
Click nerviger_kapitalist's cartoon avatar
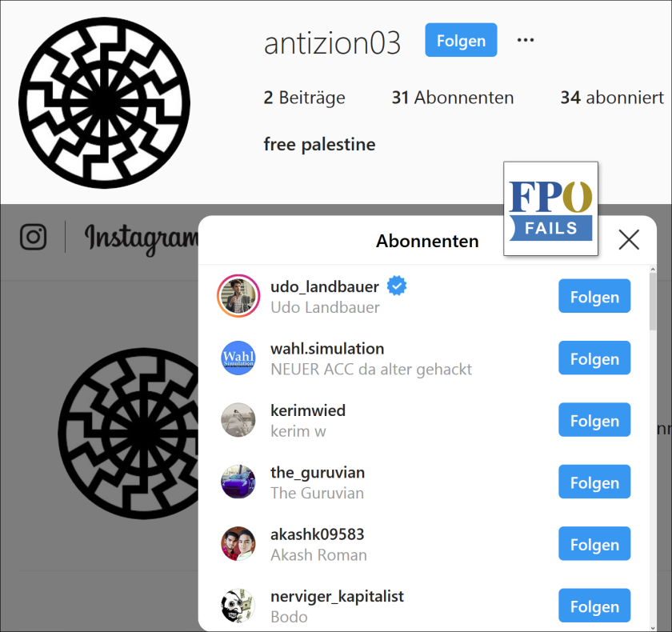[238, 606]
